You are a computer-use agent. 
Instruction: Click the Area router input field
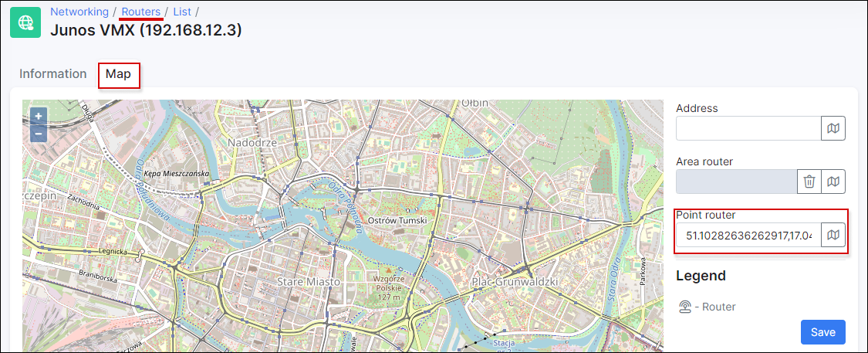click(x=737, y=182)
